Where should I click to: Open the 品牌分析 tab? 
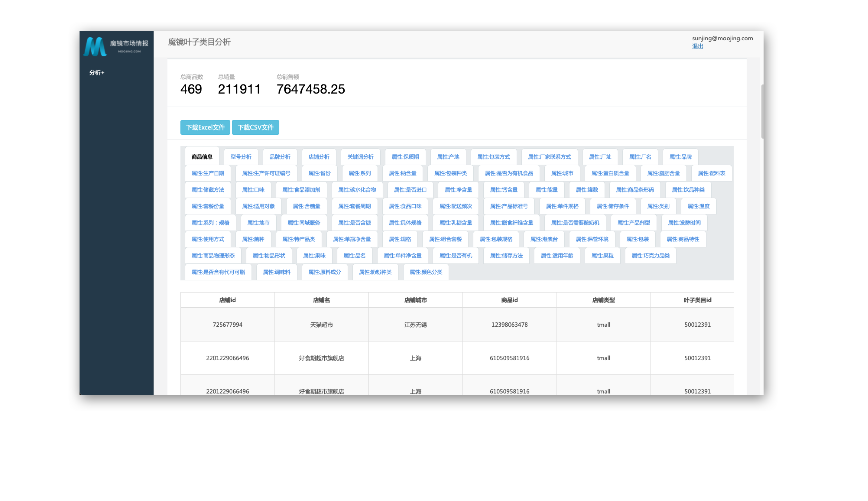[279, 157]
